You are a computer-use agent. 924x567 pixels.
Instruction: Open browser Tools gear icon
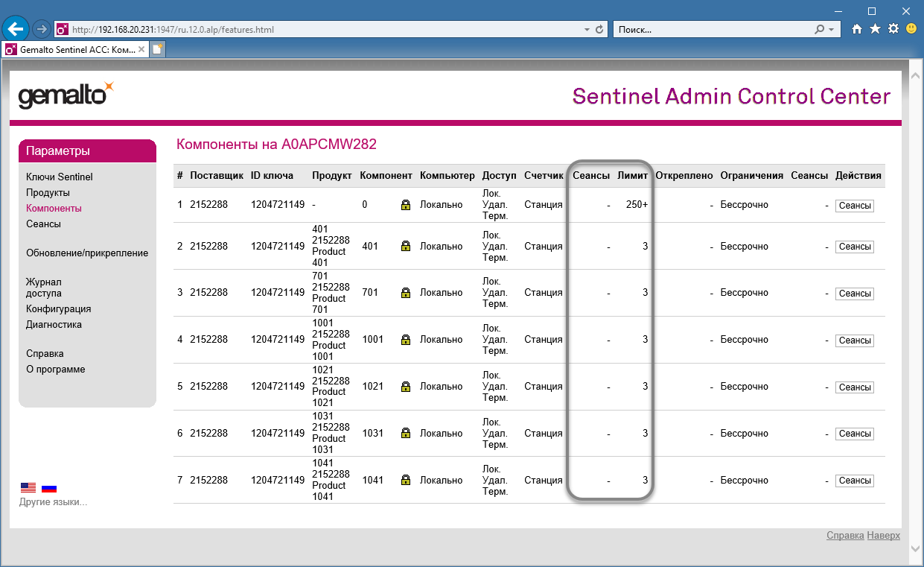[893, 29]
